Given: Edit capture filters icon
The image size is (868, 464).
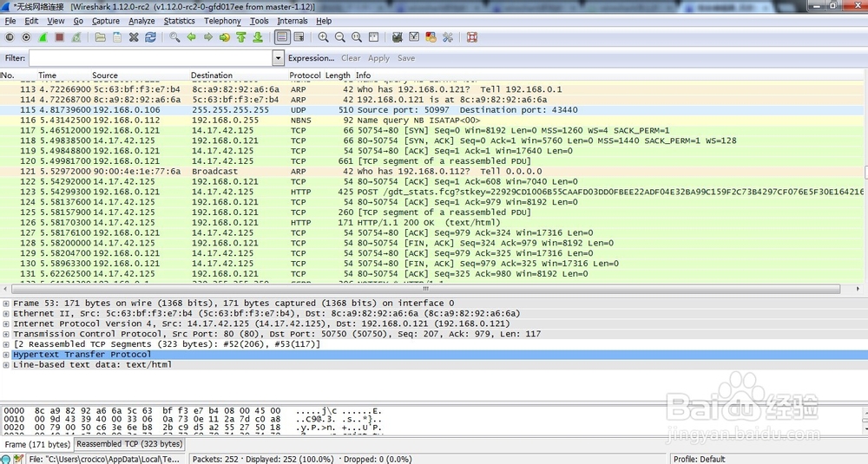Looking at the screenshot, I should click(x=397, y=37).
